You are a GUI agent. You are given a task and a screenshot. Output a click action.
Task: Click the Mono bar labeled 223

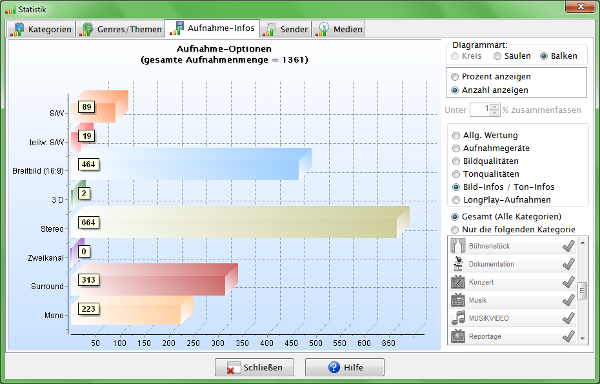(x=132, y=311)
